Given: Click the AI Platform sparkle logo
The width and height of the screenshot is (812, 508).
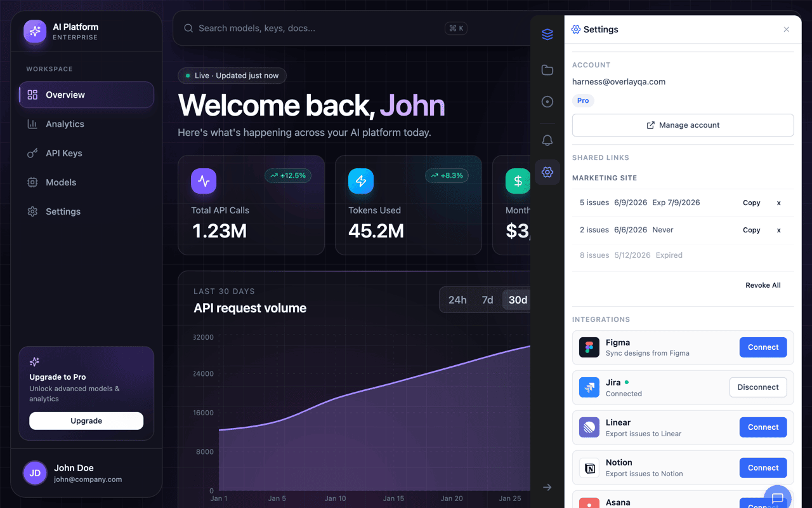Looking at the screenshot, I should coord(35,31).
